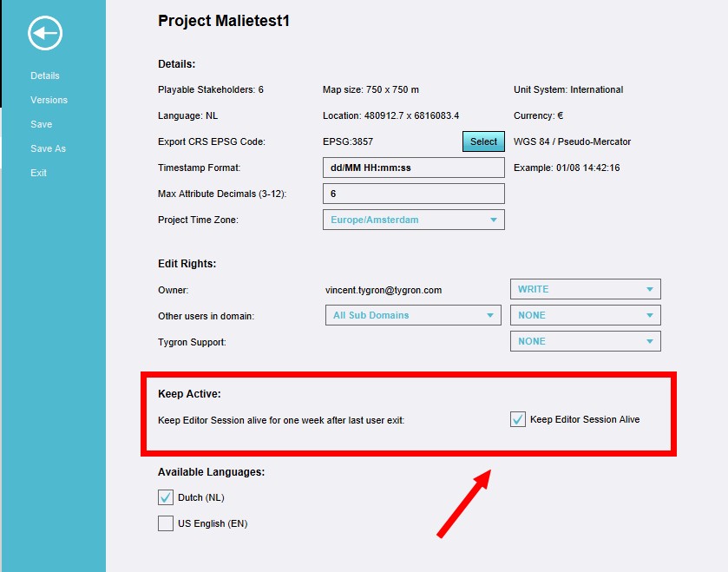The height and width of the screenshot is (572, 728).
Task: Click the Timestamp Format input field
Action: coord(413,168)
